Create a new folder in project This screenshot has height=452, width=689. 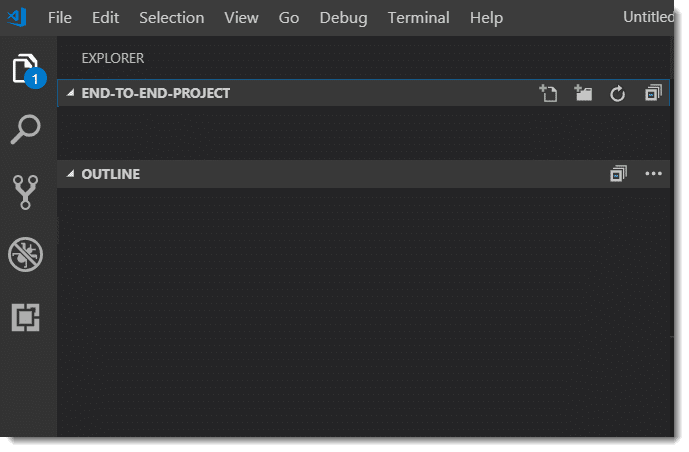[x=583, y=93]
